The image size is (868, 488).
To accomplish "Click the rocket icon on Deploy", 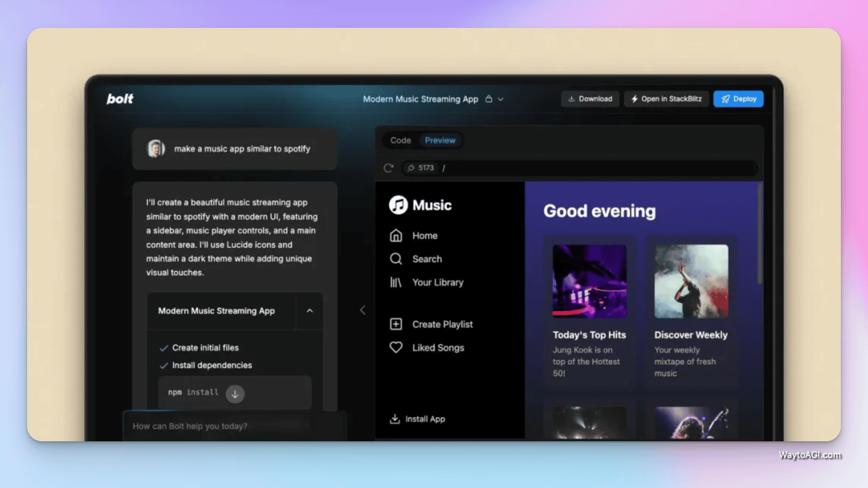I will [725, 99].
